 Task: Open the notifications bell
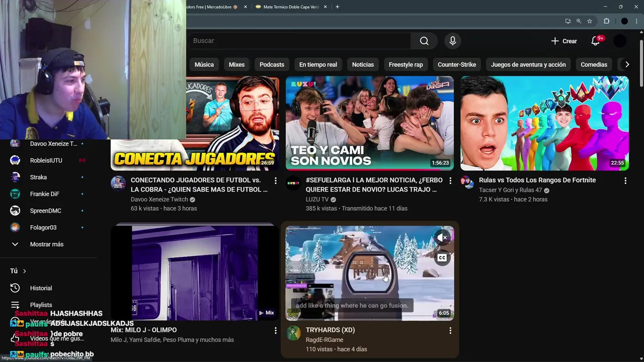click(x=596, y=41)
